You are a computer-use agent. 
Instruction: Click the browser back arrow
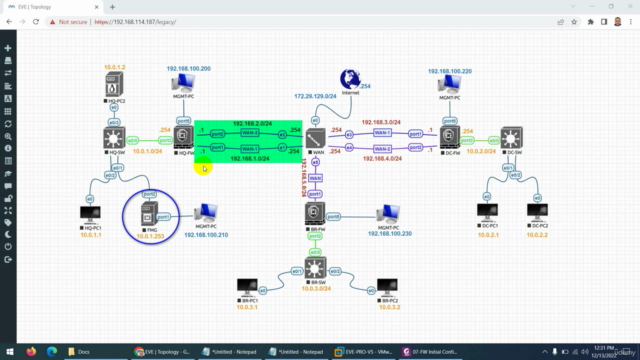(9, 22)
